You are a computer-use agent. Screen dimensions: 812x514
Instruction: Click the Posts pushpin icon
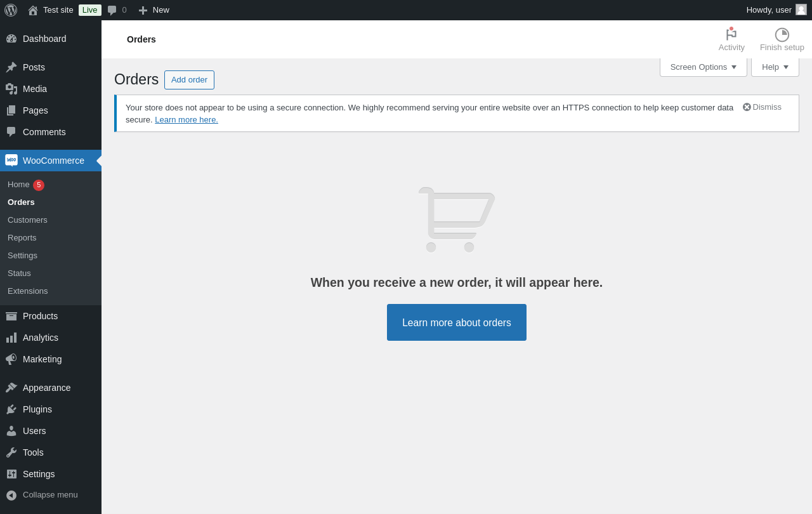[11, 67]
